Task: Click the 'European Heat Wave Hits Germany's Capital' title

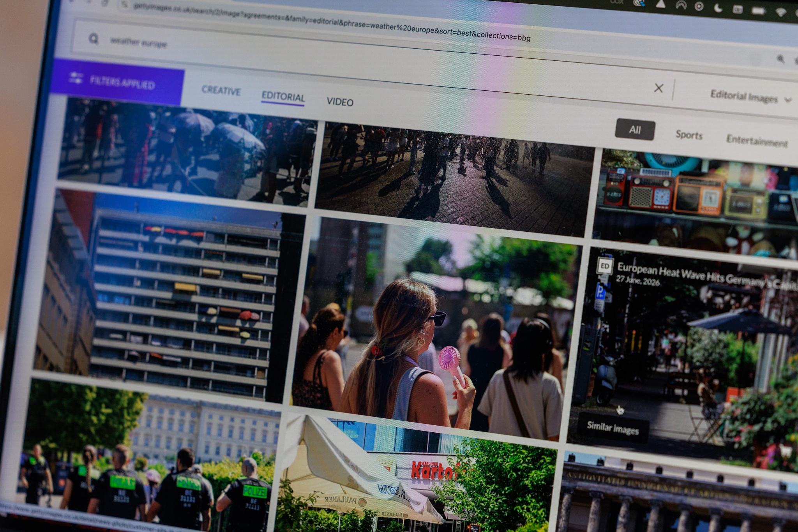Action: click(x=707, y=277)
